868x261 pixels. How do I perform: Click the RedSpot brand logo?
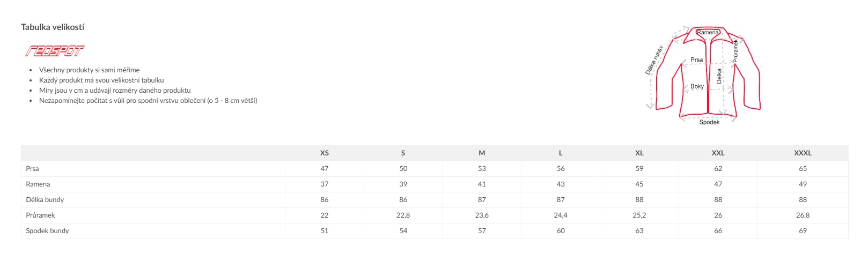[x=55, y=51]
